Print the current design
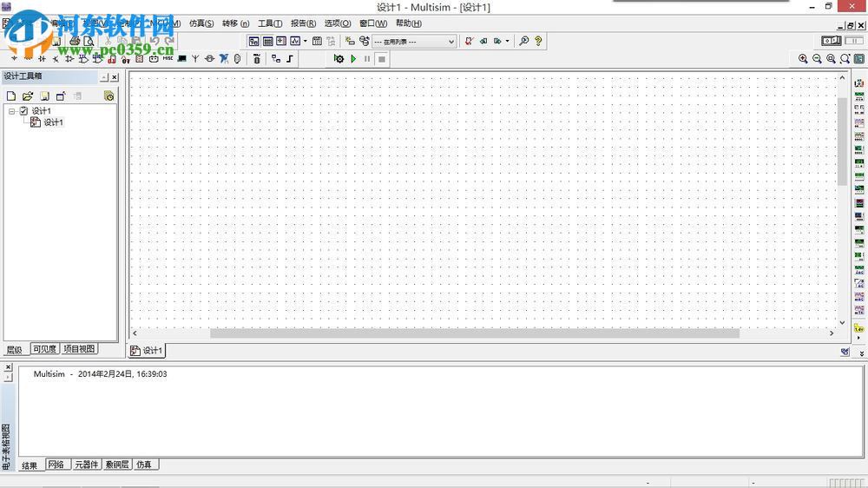This screenshot has height=488, width=868. [x=75, y=41]
